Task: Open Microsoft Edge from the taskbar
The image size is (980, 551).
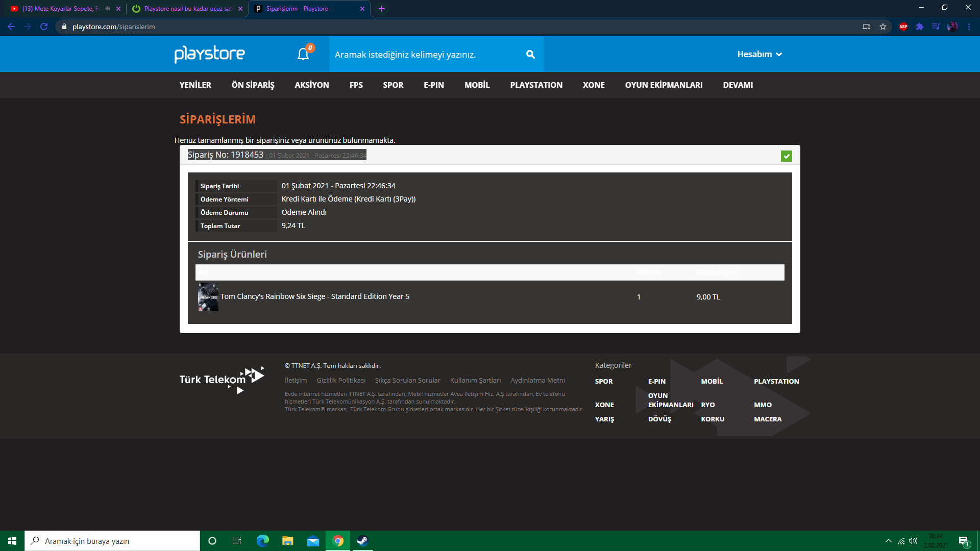Action: click(263, 541)
